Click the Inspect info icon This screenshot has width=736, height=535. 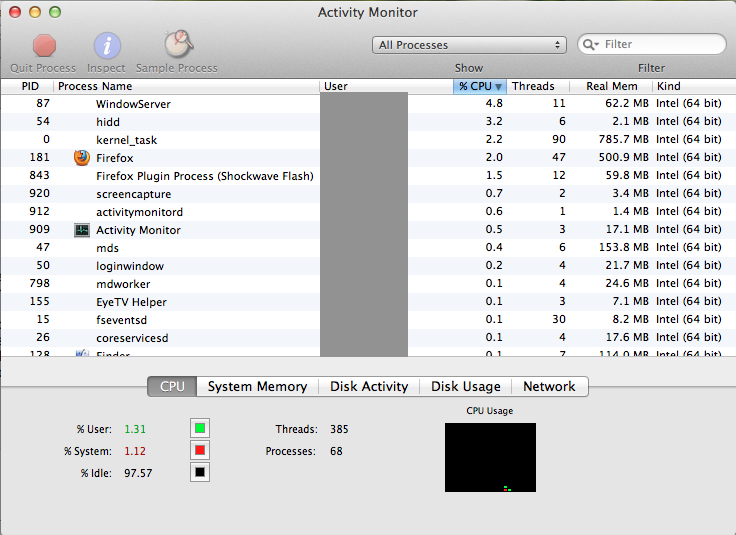click(x=107, y=46)
